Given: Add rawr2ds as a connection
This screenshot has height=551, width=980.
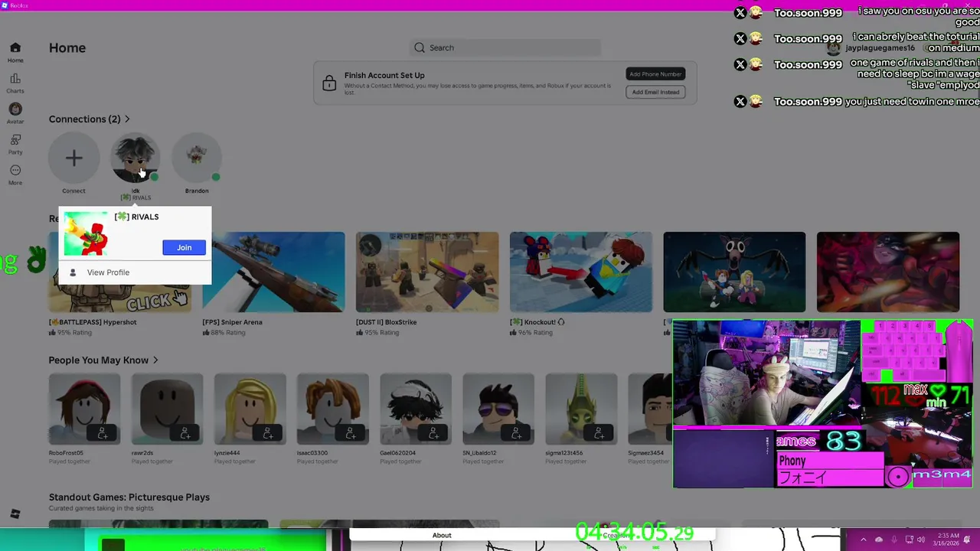Looking at the screenshot, I should 185,433.
